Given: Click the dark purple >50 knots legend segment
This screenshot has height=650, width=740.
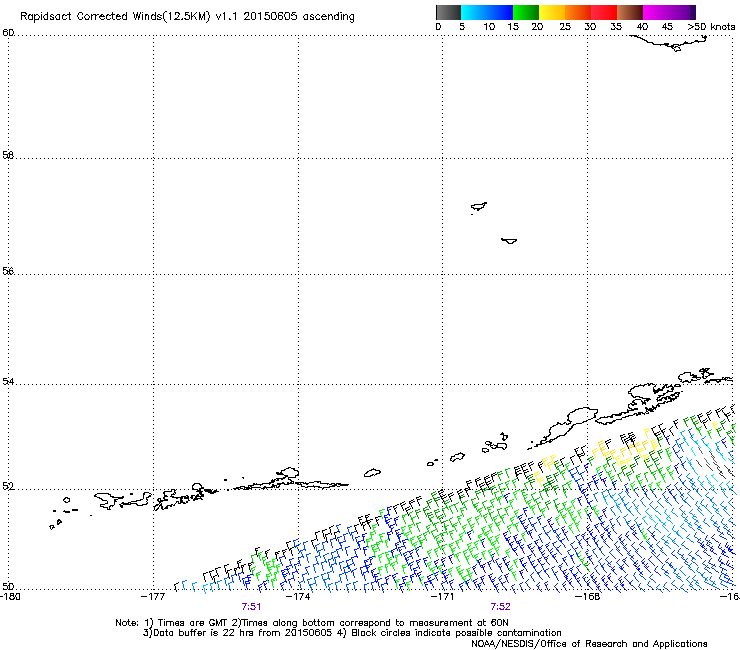Looking at the screenshot, I should [x=692, y=12].
